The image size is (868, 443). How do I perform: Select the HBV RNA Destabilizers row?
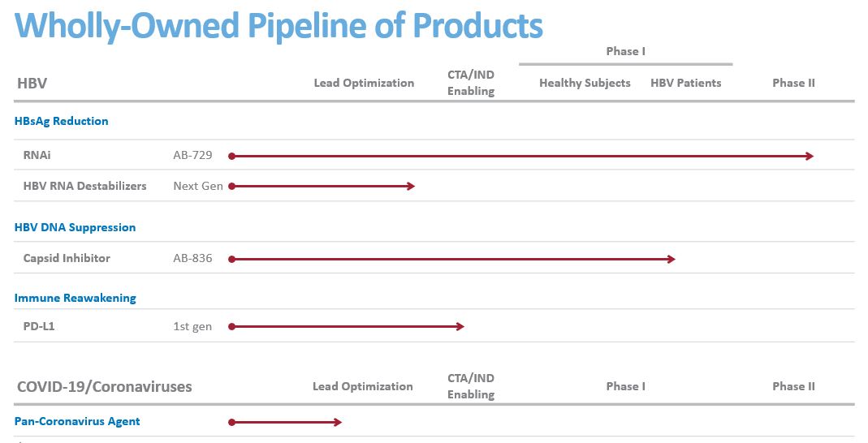tap(84, 186)
